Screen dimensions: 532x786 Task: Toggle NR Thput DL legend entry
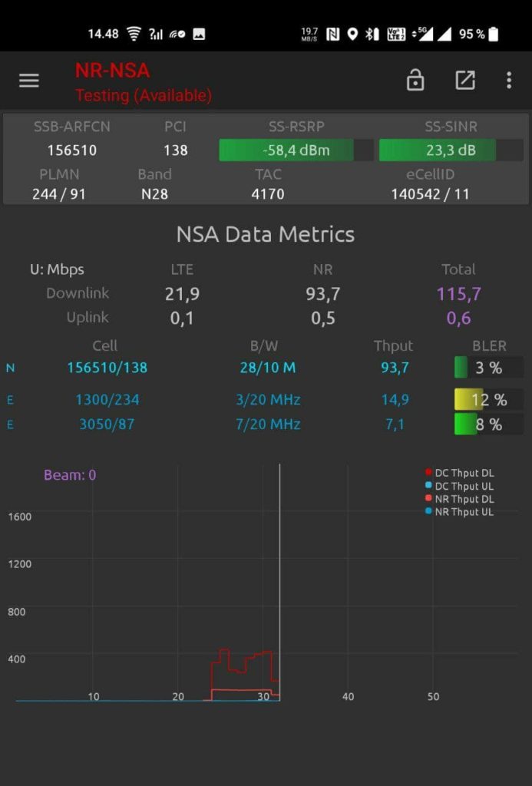click(x=458, y=499)
